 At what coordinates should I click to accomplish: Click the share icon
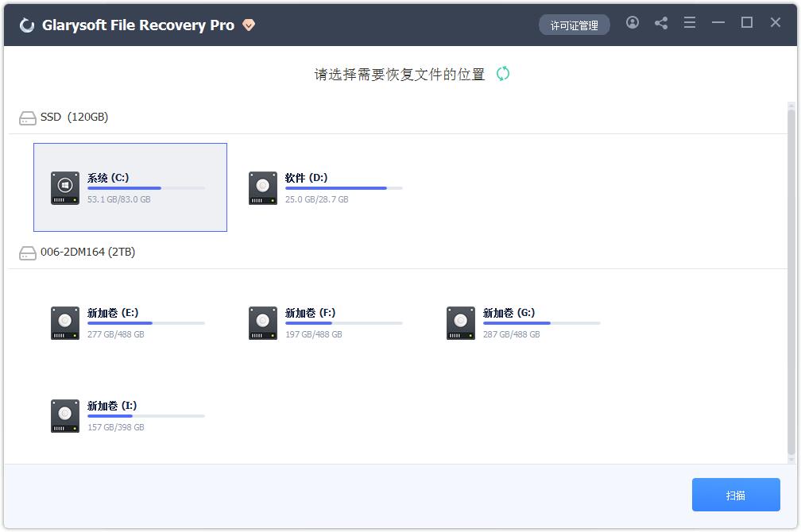pos(661,22)
